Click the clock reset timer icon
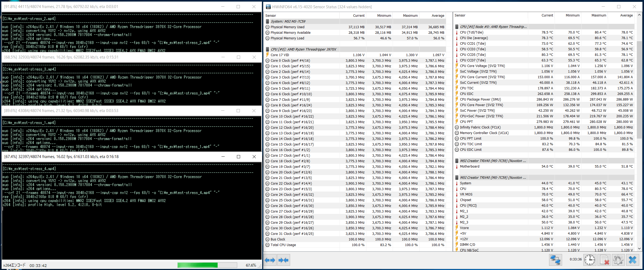 589,260
